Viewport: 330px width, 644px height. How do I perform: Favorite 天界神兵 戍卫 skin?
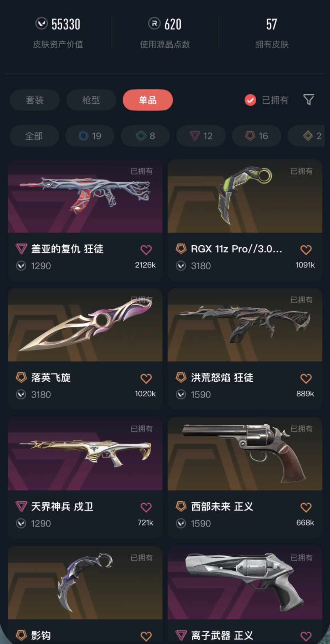point(146,507)
